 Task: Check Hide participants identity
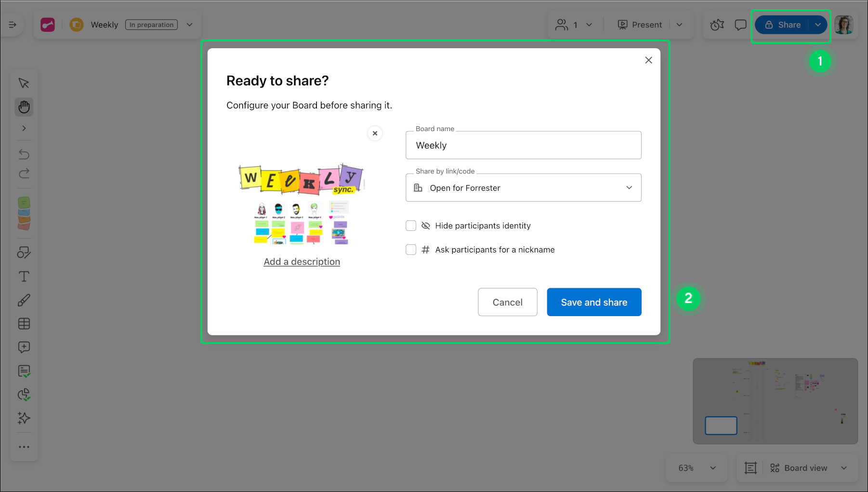(411, 226)
